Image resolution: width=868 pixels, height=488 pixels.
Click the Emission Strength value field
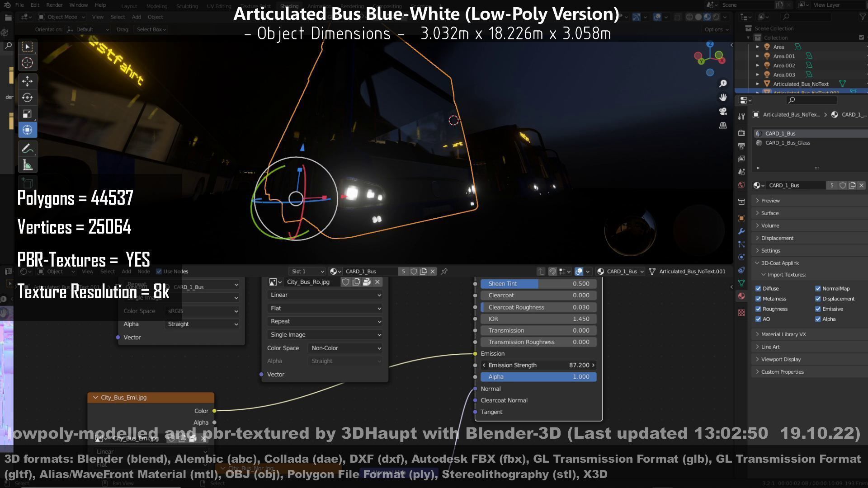pos(538,365)
